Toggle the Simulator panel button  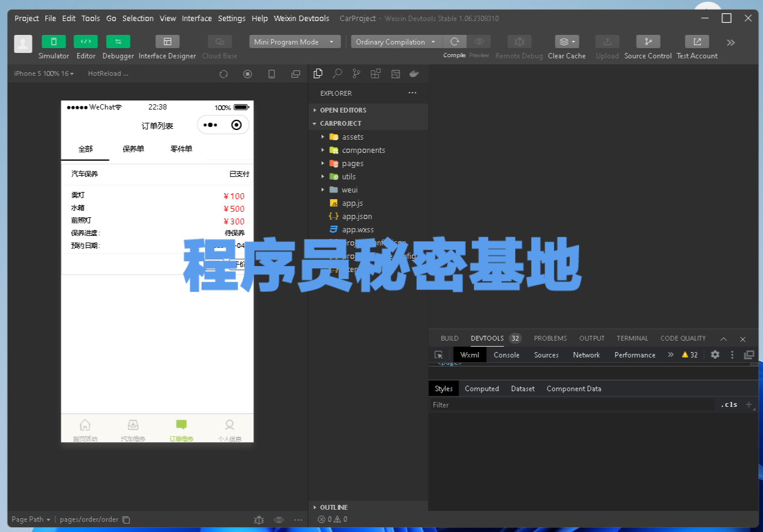pyautogui.click(x=54, y=42)
